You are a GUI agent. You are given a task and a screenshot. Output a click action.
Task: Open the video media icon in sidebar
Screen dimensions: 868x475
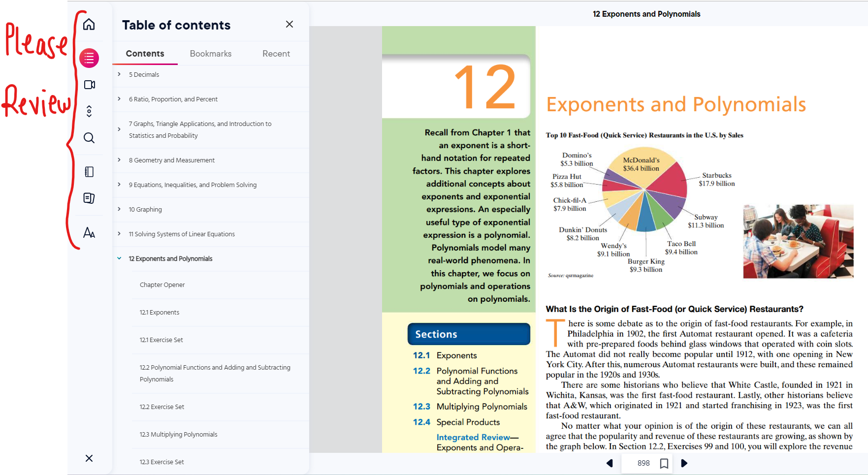(89, 85)
